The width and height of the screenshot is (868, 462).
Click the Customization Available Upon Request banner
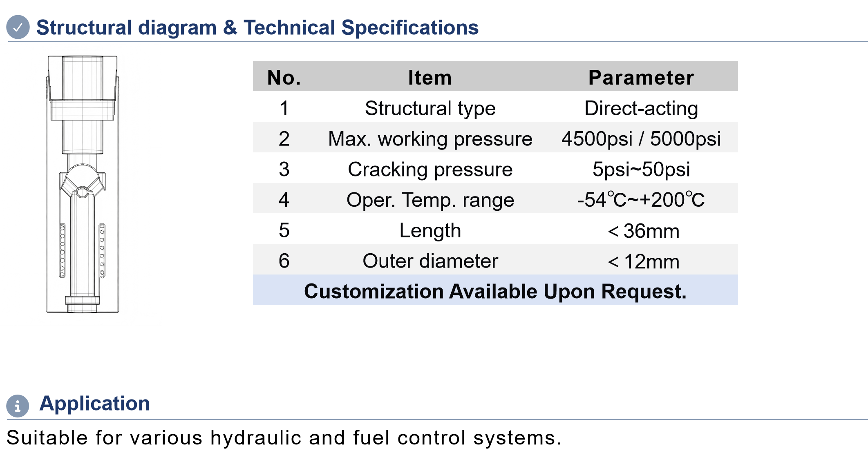[495, 290]
